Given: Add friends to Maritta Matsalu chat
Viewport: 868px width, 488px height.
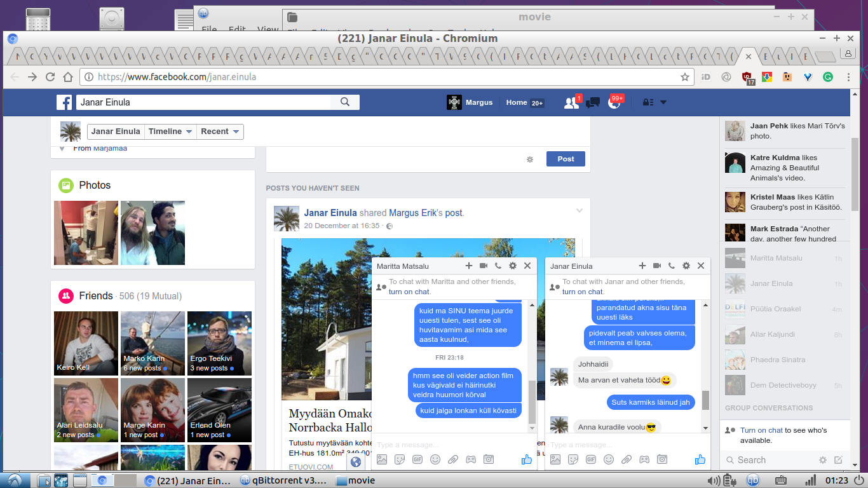Looking at the screenshot, I should [x=469, y=266].
